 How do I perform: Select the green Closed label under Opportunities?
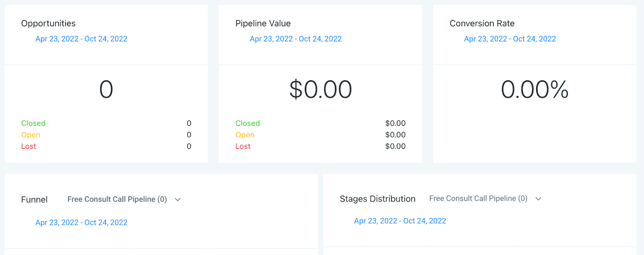click(33, 123)
